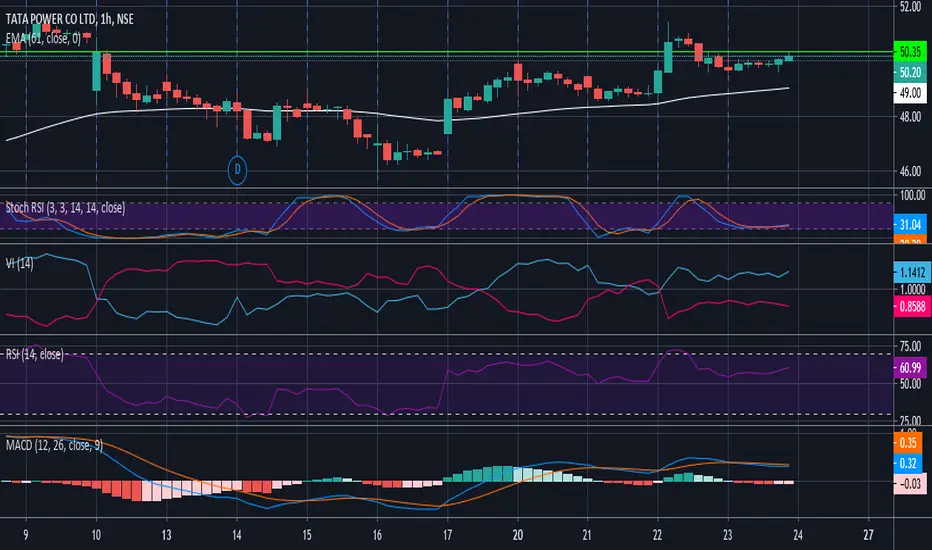Viewport: 932px width, 550px height.
Task: Click date 23 on the time axis
Action: pyautogui.click(x=728, y=535)
